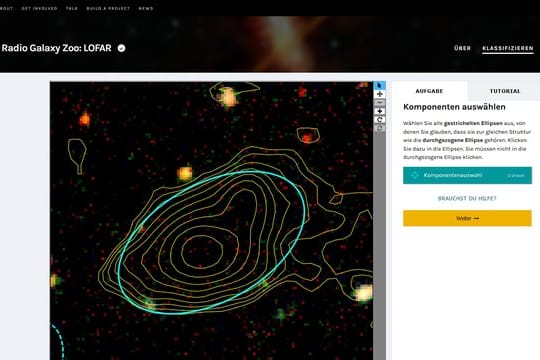Click the Radio Galaxy Zoo: LOFAR title
The image size is (540, 360).
click(x=56, y=48)
